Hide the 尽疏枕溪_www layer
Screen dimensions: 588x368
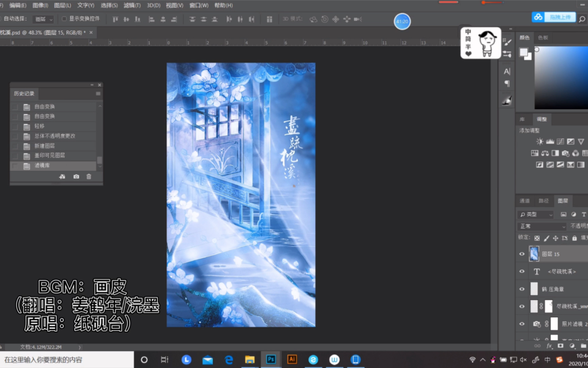tap(522, 306)
